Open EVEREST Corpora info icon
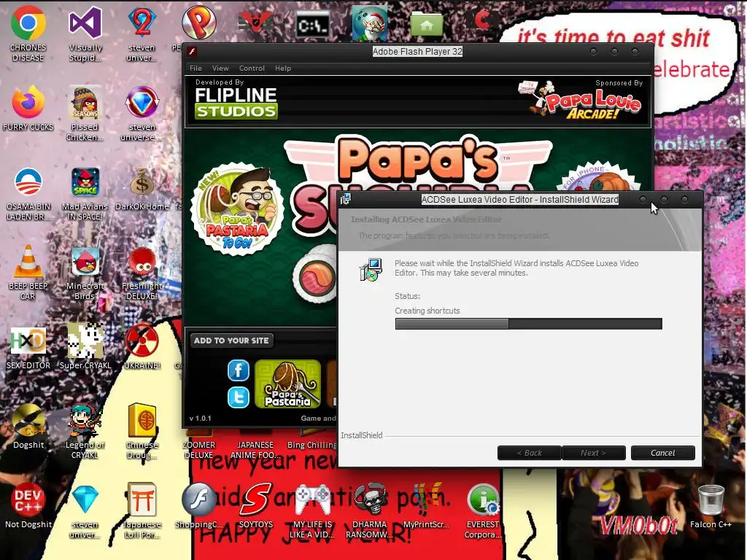The height and width of the screenshot is (560, 747). 483,500
